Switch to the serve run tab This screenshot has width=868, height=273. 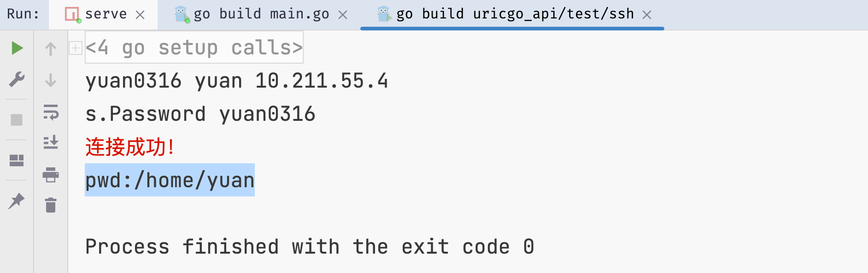coord(106,14)
